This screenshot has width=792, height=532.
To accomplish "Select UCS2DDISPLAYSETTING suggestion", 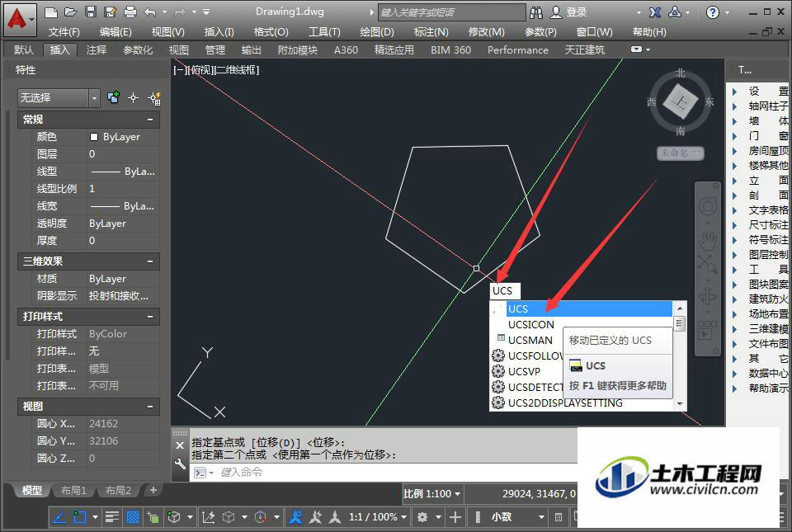I will (x=564, y=403).
